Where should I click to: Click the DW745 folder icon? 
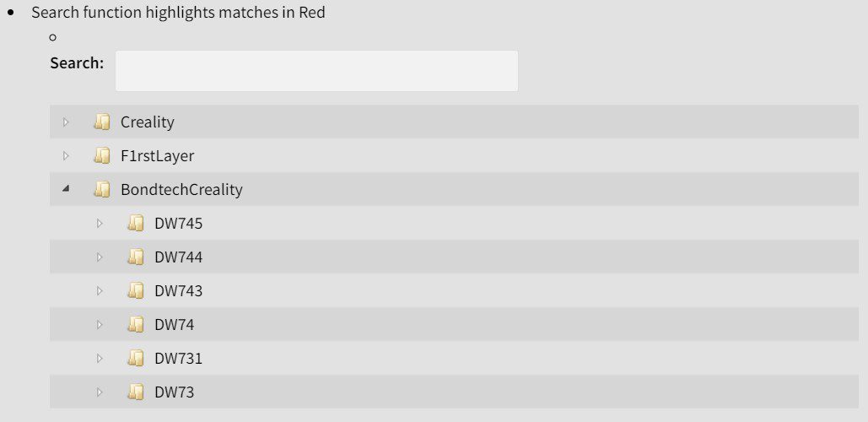tap(136, 224)
